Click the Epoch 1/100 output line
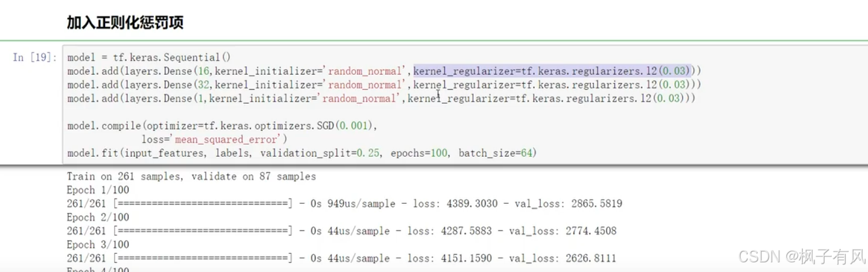This screenshot has height=272, width=868. [98, 190]
